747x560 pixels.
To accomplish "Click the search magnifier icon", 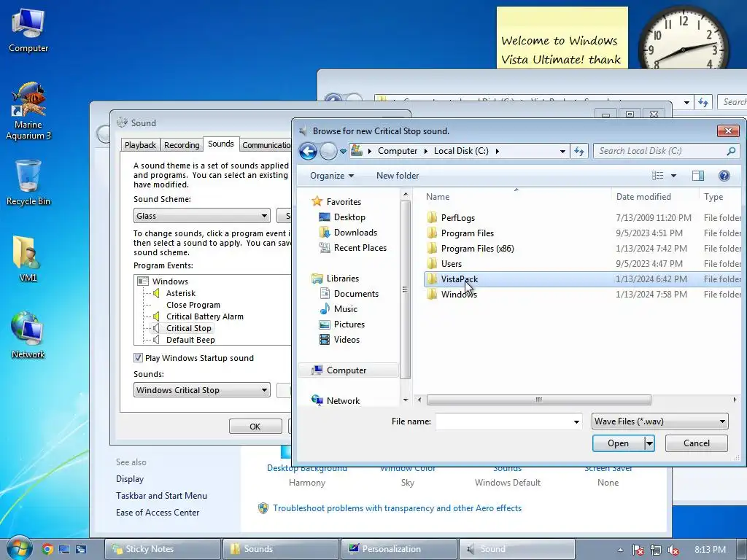I will [x=731, y=151].
